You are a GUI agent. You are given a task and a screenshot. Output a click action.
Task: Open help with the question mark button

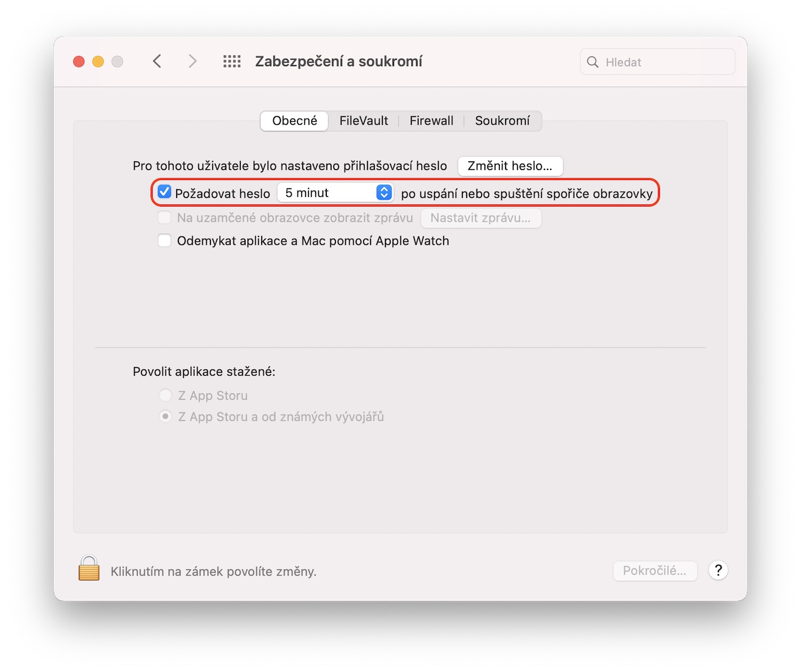[x=718, y=571]
